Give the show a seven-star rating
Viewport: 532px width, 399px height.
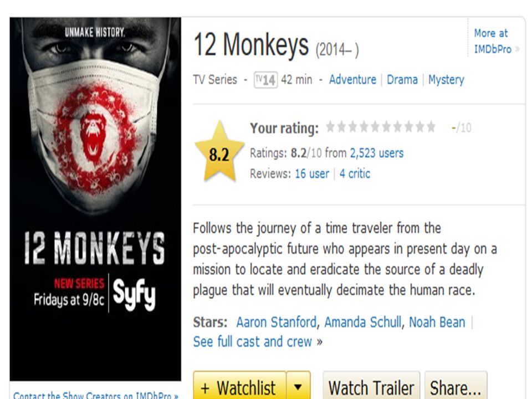click(397, 127)
